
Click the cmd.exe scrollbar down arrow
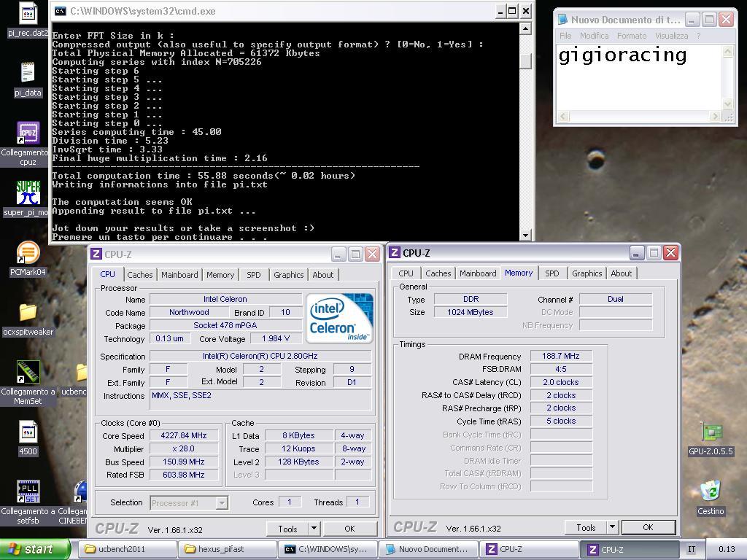coord(525,235)
